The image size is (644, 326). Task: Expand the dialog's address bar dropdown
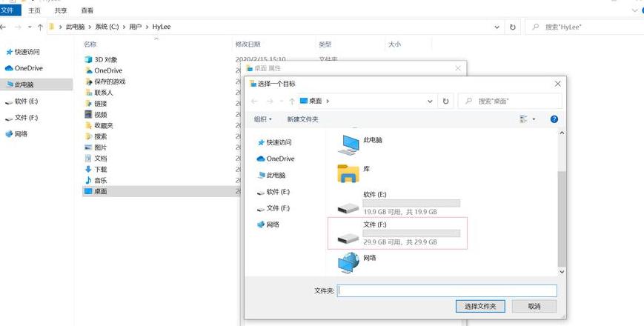pos(430,101)
